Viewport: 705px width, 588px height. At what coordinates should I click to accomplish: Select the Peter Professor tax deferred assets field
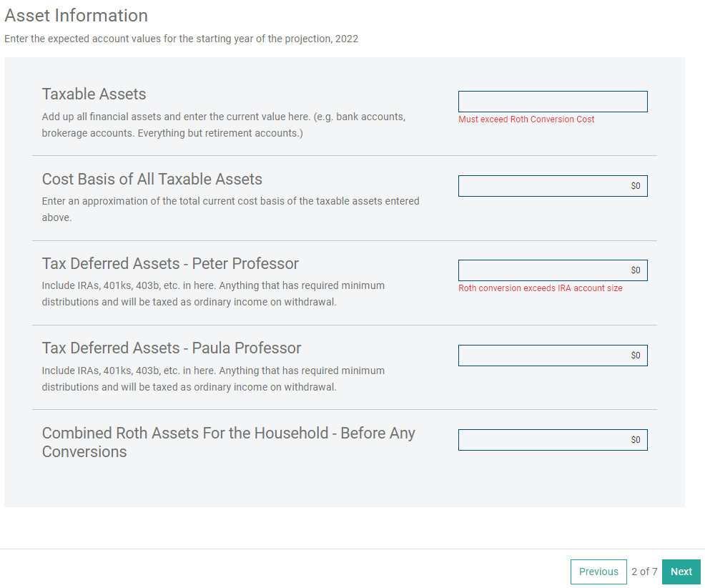click(x=552, y=270)
